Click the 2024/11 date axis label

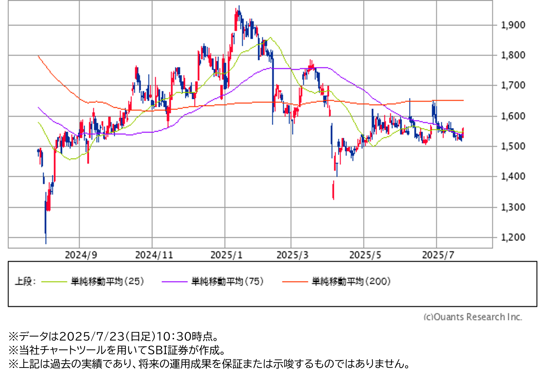[154, 255]
